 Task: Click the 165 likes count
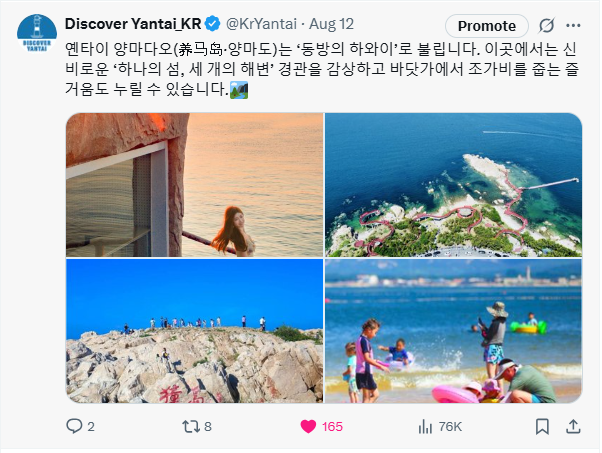coord(332,427)
